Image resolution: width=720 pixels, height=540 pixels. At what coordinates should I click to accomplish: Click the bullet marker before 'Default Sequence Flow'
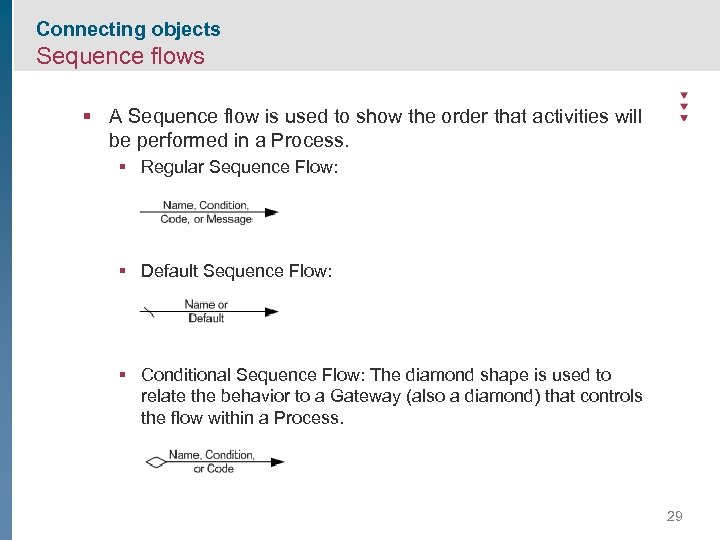point(121,271)
